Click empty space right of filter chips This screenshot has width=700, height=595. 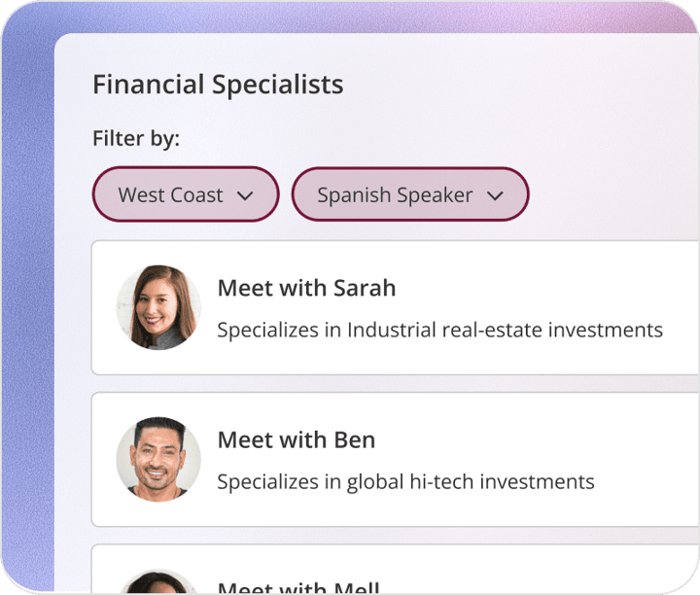pos(612,194)
